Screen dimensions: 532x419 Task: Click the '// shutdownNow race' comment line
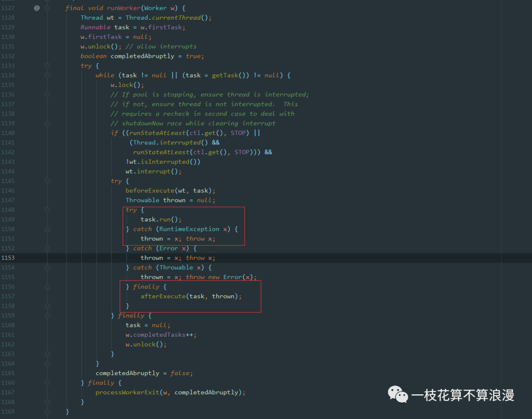click(x=193, y=123)
